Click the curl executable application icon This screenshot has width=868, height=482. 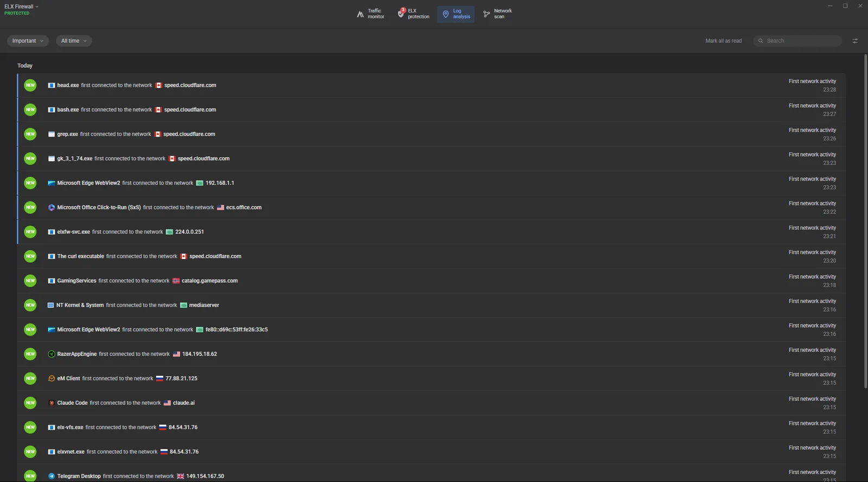tap(52, 256)
